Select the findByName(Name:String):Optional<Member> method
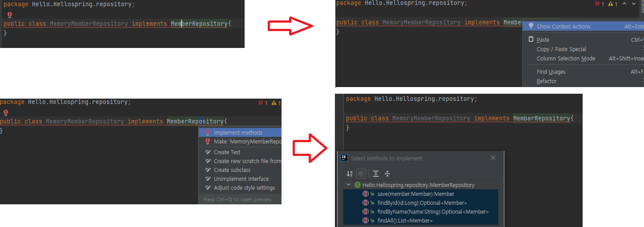The image size is (644, 227). 421,211
